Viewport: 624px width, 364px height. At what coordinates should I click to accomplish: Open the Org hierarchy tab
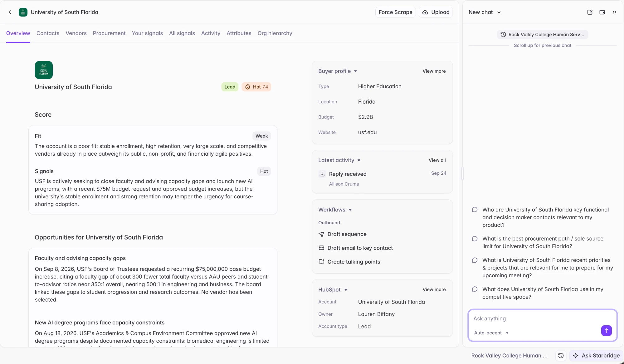tap(275, 33)
